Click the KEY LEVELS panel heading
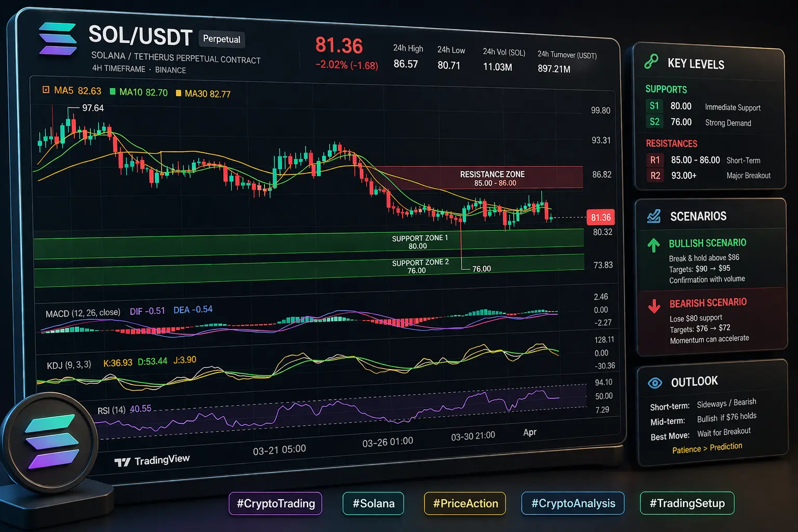The height and width of the screenshot is (532, 798). pos(696,64)
